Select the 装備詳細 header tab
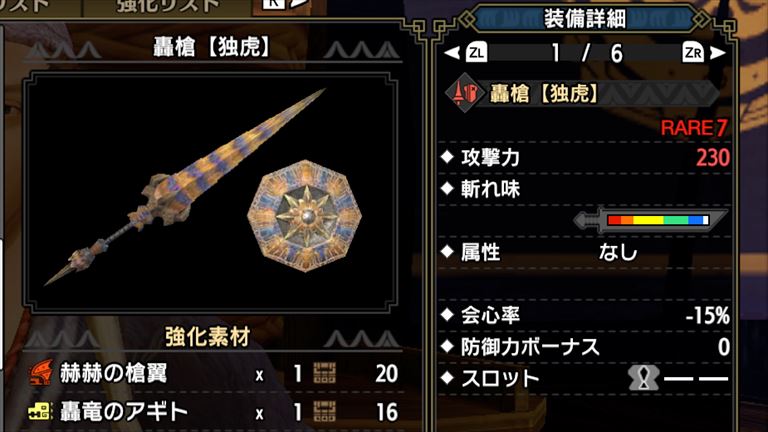 coord(585,19)
